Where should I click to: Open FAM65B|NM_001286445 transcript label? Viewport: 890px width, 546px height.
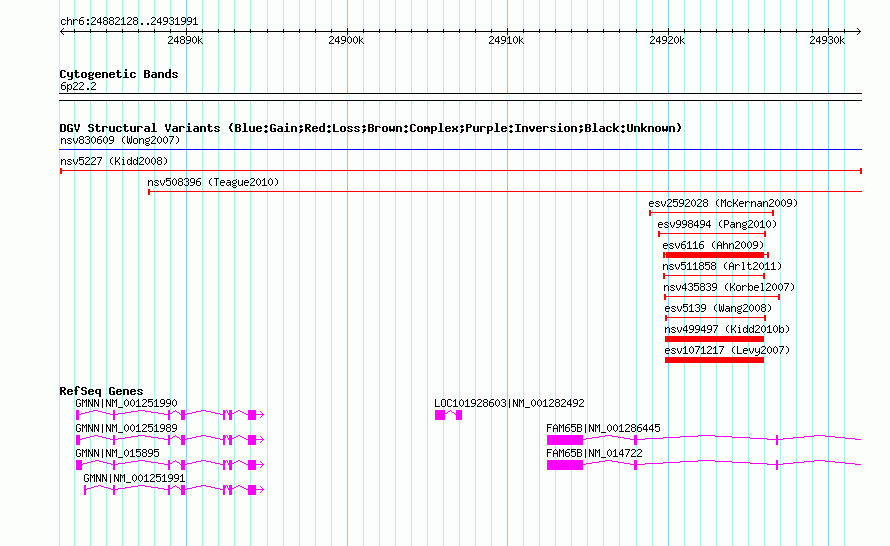coord(603,428)
